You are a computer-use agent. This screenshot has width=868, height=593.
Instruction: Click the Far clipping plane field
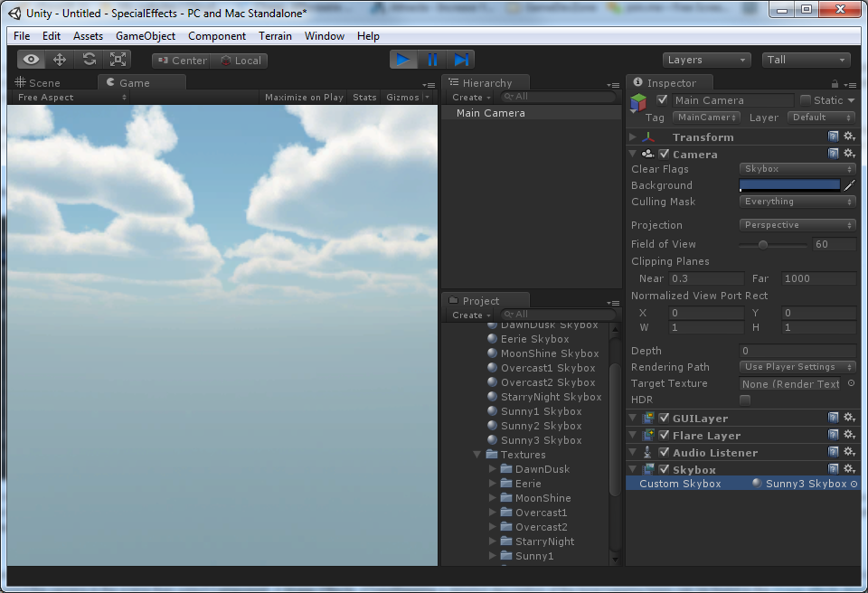[819, 278]
